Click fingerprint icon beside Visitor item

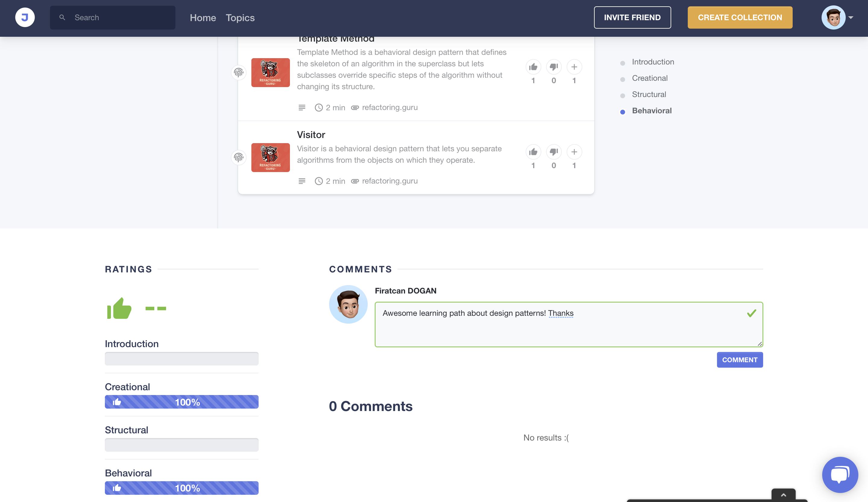(x=238, y=158)
